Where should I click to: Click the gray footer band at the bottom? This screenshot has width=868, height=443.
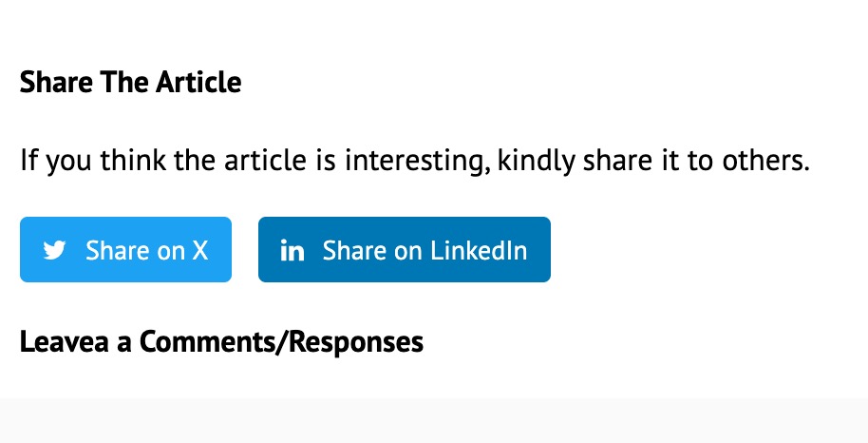coord(434,420)
